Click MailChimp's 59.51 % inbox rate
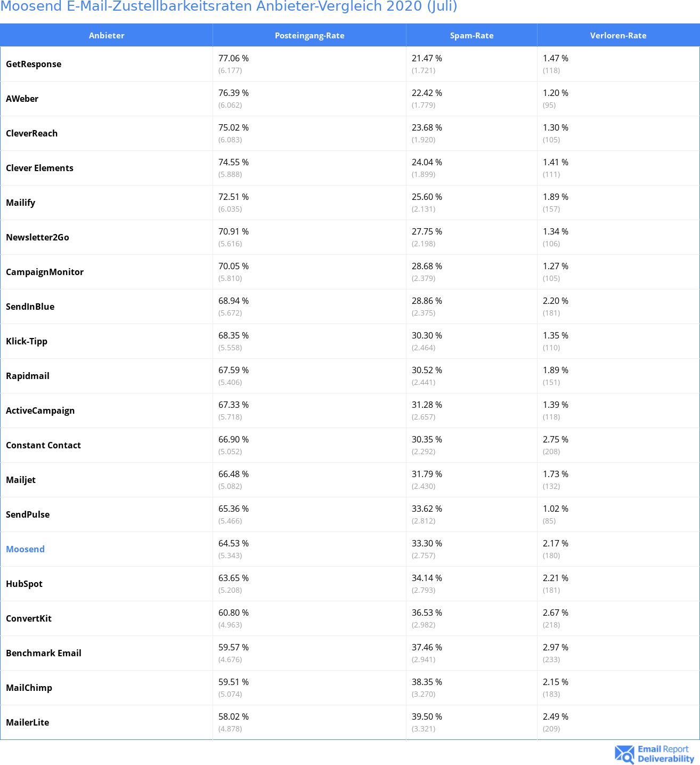This screenshot has height=765, width=700. [x=233, y=682]
